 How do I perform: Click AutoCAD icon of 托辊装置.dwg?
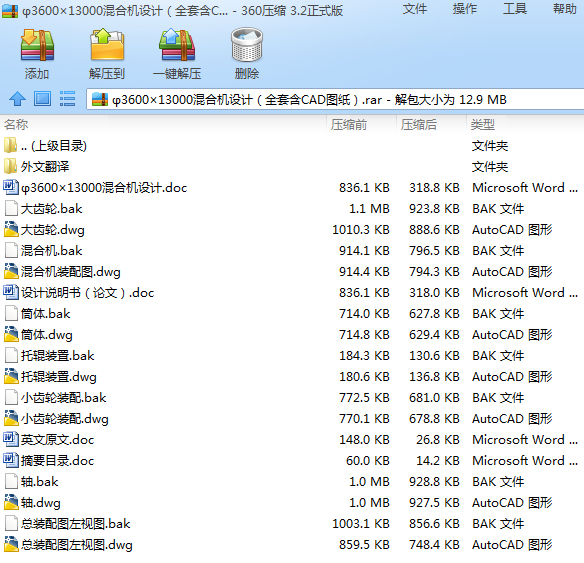coord(11,376)
